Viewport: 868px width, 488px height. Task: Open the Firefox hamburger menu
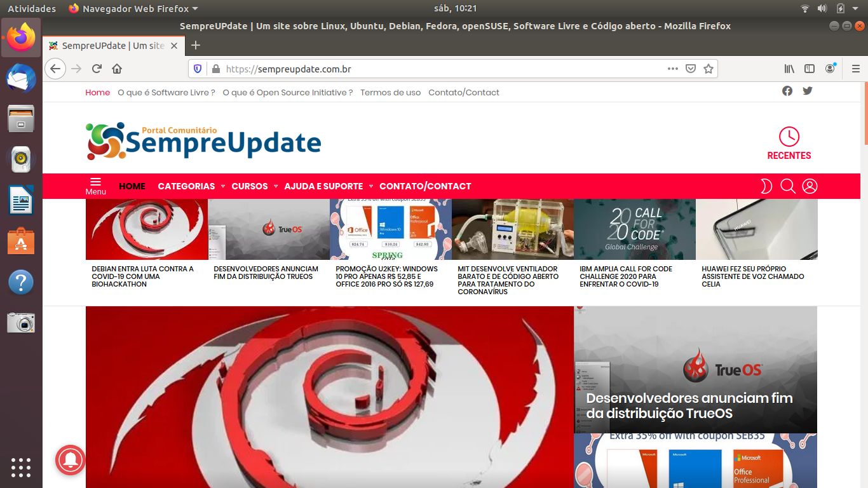[x=855, y=69]
